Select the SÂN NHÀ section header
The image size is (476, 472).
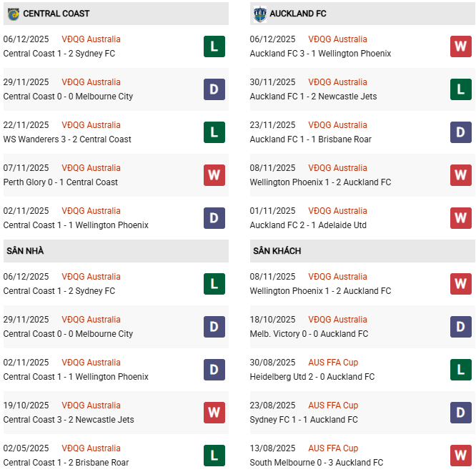(26, 251)
